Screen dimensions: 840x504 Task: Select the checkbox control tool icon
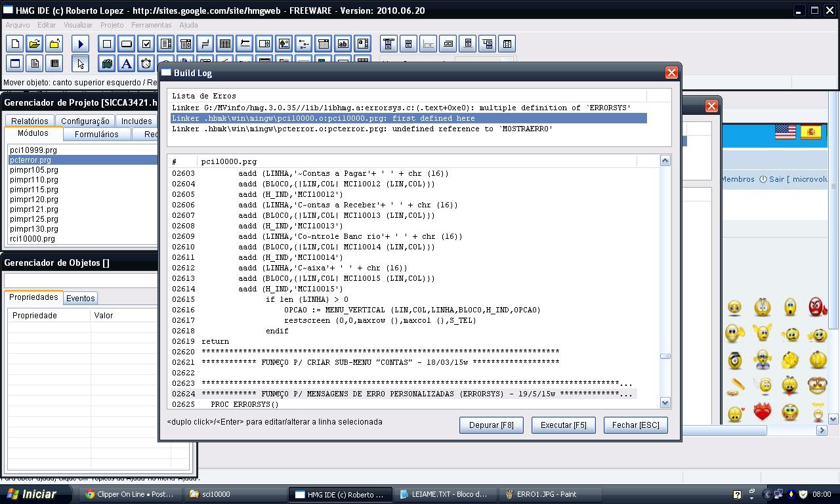pyautogui.click(x=146, y=44)
